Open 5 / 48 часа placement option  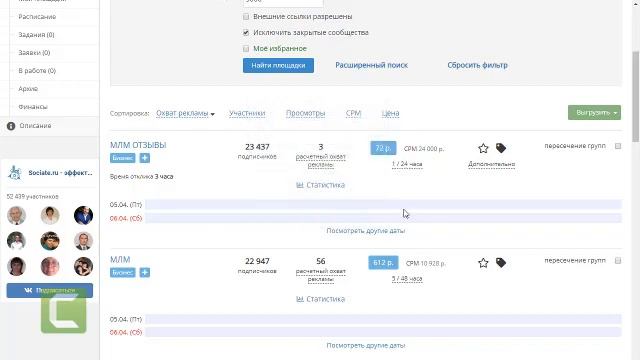[407, 279]
